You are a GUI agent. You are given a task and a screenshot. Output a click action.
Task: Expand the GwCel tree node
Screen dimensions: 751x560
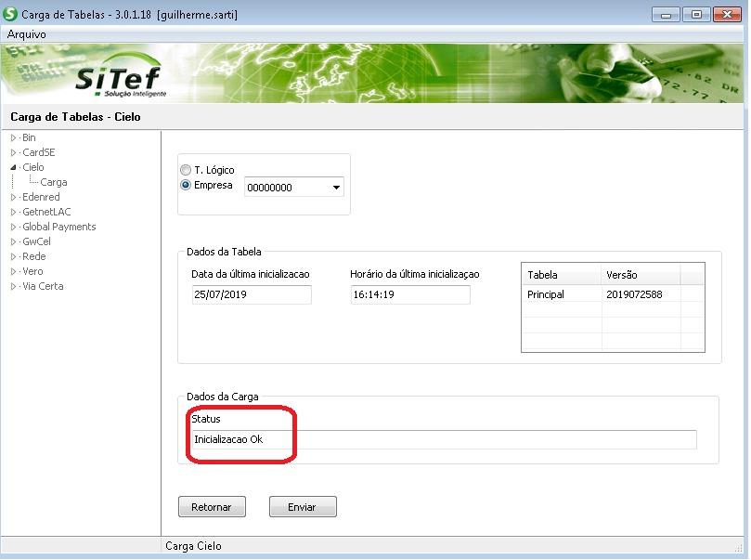13,241
